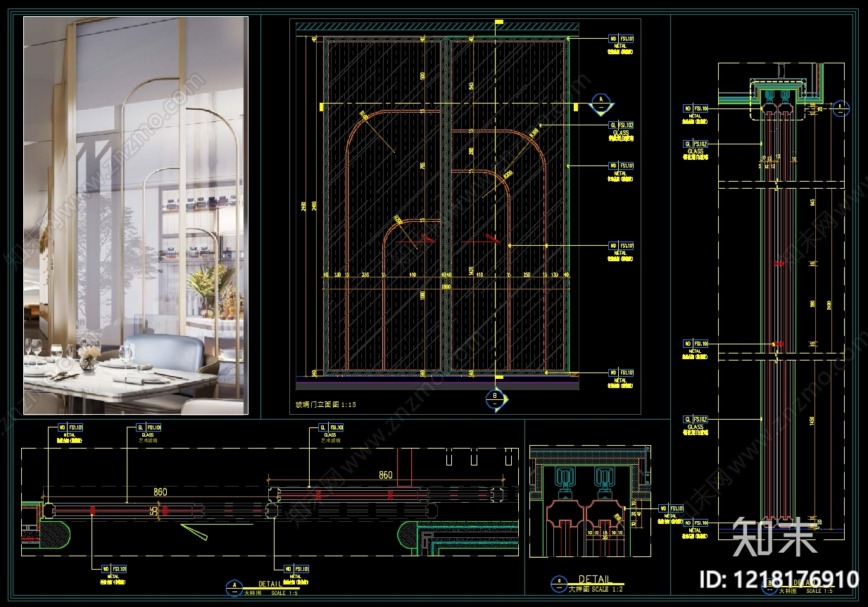This screenshot has height=607, width=868.
Task: Click the MO METAL tag at the plan detail's top-left
Action: click(70, 434)
